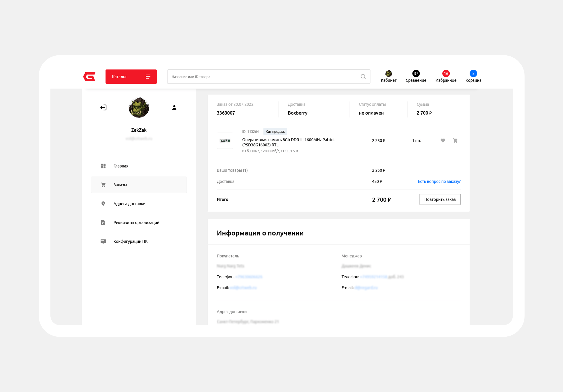Open Реквизиты организаций section
The image size is (563, 392).
[x=136, y=222]
